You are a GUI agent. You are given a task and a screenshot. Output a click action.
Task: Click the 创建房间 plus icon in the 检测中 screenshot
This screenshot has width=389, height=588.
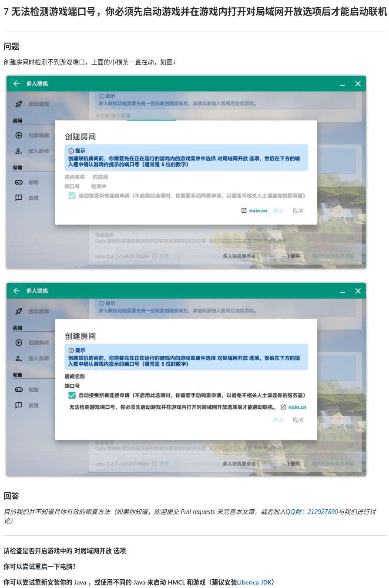pos(19,135)
